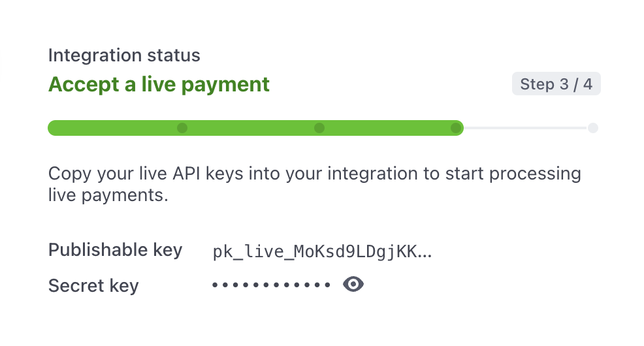Focus the masked secret key dots
The height and width of the screenshot is (346, 644).
(x=271, y=285)
